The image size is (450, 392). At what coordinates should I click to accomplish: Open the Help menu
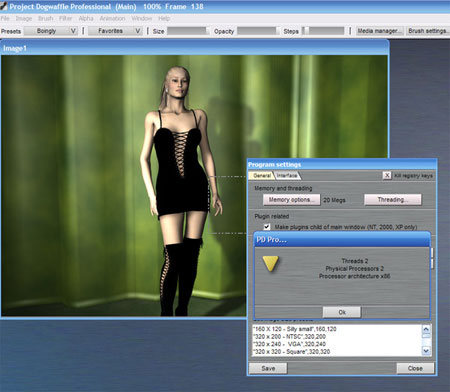pyautogui.click(x=164, y=18)
